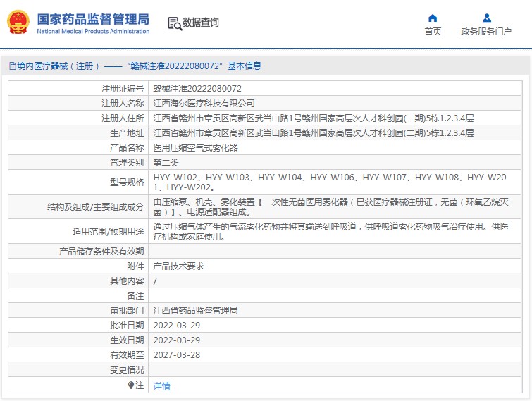Click the 国家药品监督管理局 title
Viewport: 532px width, 401px height.
pyautogui.click(x=93, y=19)
